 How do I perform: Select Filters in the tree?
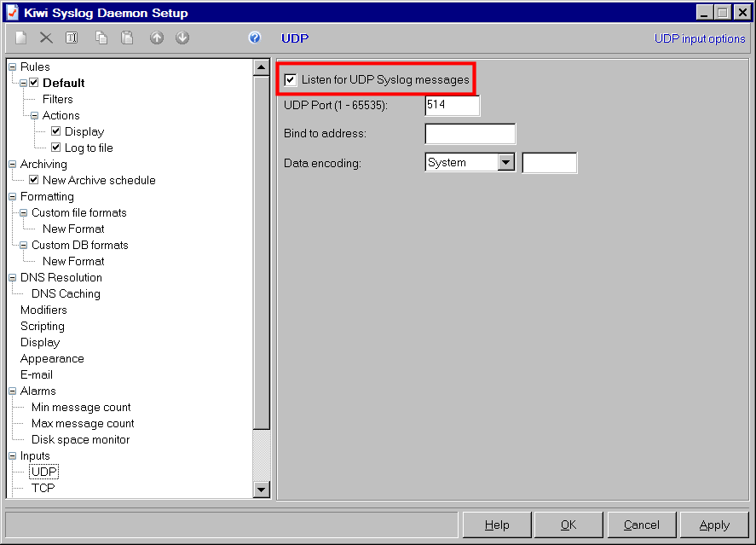click(57, 99)
